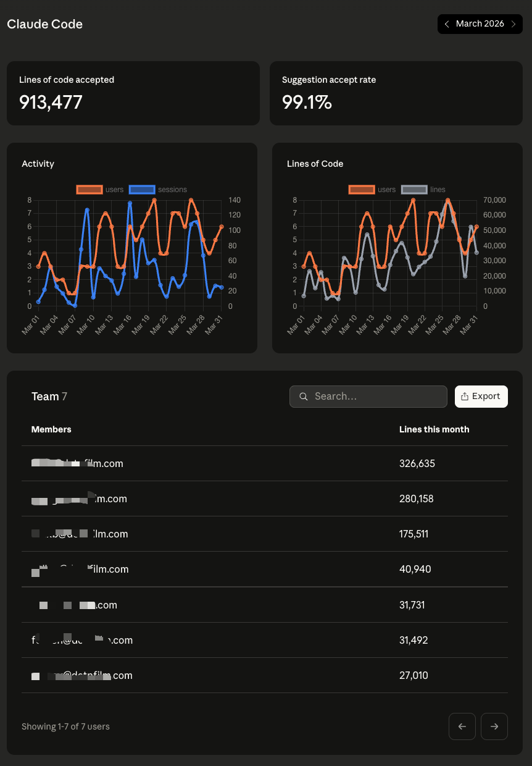This screenshot has height=766, width=532.
Task: Toggle users series in Lines of Code legend
Action: click(372, 190)
